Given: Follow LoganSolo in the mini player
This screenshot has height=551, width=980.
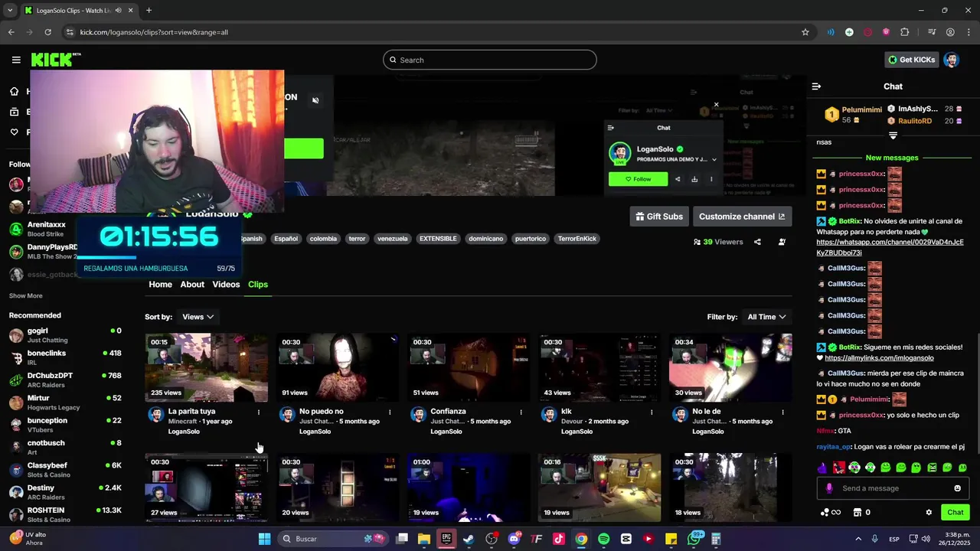Looking at the screenshot, I should (x=638, y=179).
